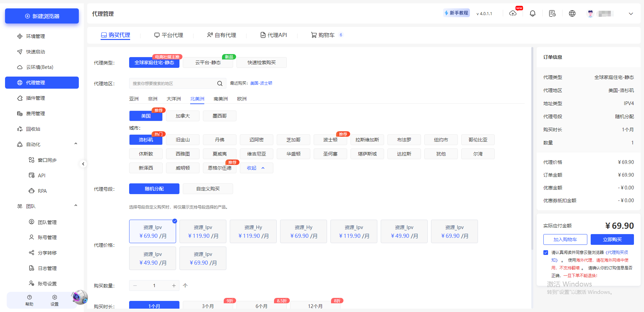Select the 资源_Hy ¥119.90/月 price option
Image resolution: width=644 pixels, height=312 pixels.
[x=253, y=231]
